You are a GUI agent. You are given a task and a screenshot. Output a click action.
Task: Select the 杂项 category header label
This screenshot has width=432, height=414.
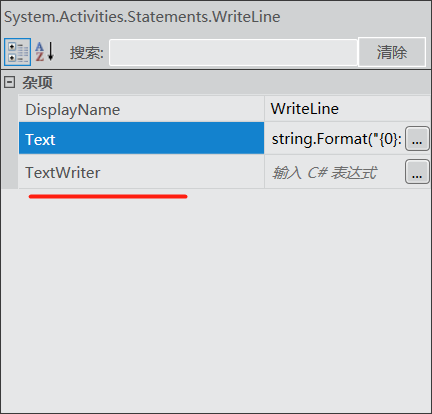[37, 82]
